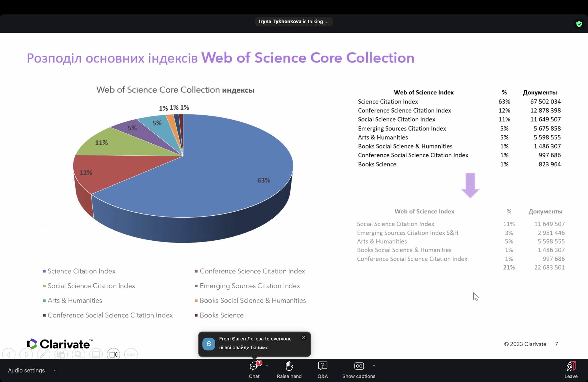Click 'Science Citation Index' in the top table
The image size is (588, 382).
[x=388, y=102]
